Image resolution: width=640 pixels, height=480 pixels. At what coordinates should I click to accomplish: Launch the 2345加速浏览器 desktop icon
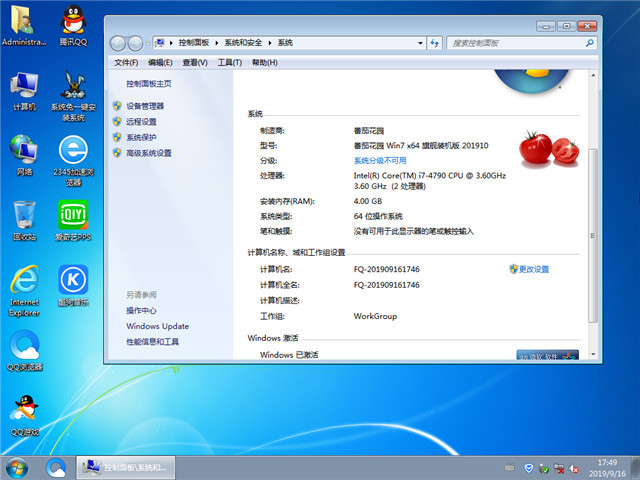tap(73, 161)
